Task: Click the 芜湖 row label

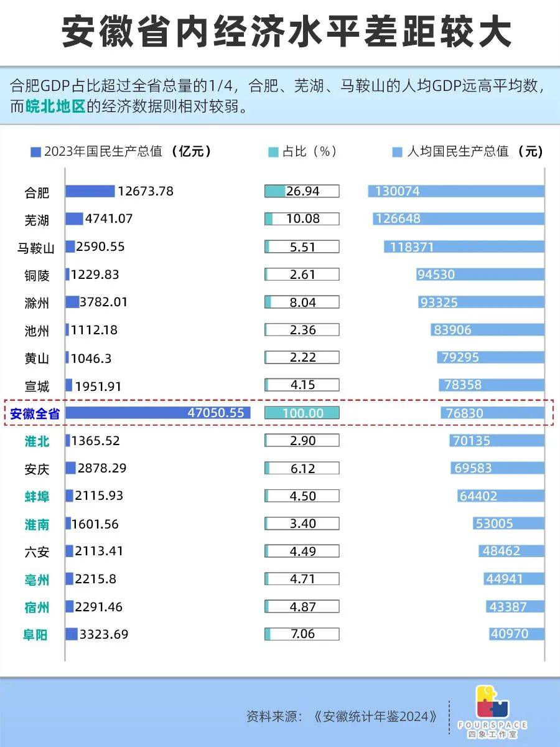Action: 37,220
